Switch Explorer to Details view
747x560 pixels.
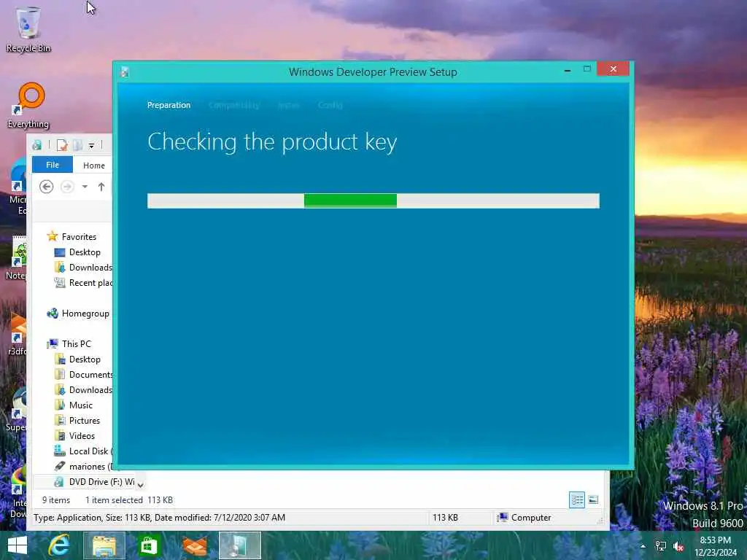point(577,499)
